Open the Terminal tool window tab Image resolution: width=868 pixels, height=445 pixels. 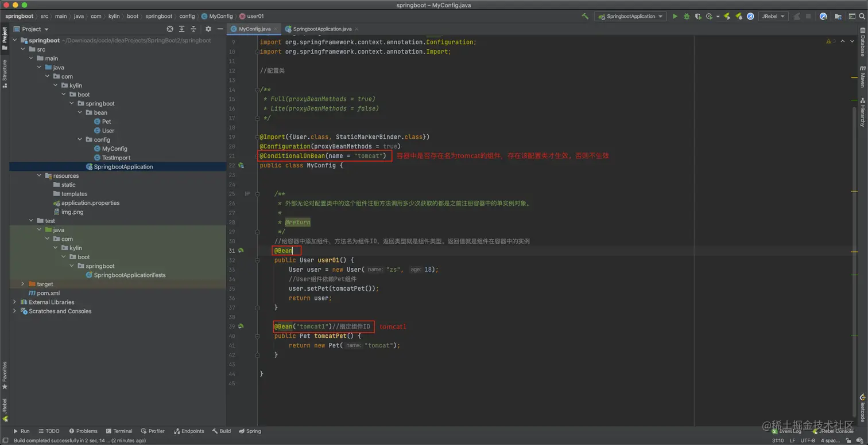pos(119,431)
